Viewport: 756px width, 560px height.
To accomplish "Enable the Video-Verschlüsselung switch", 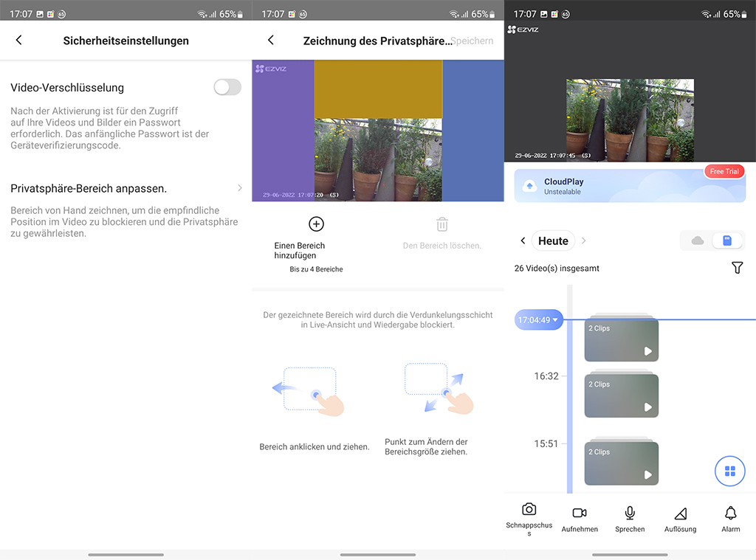I will click(x=227, y=87).
